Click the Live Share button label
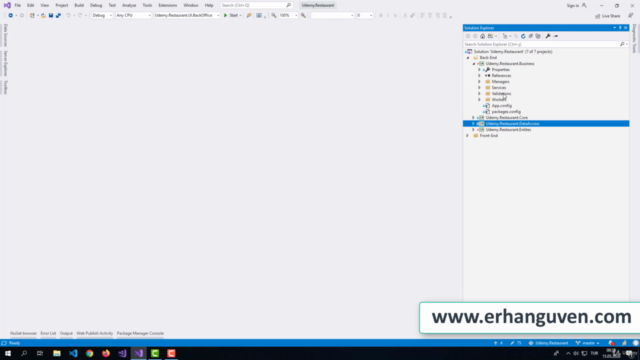The width and height of the screenshot is (640, 360). [611, 16]
